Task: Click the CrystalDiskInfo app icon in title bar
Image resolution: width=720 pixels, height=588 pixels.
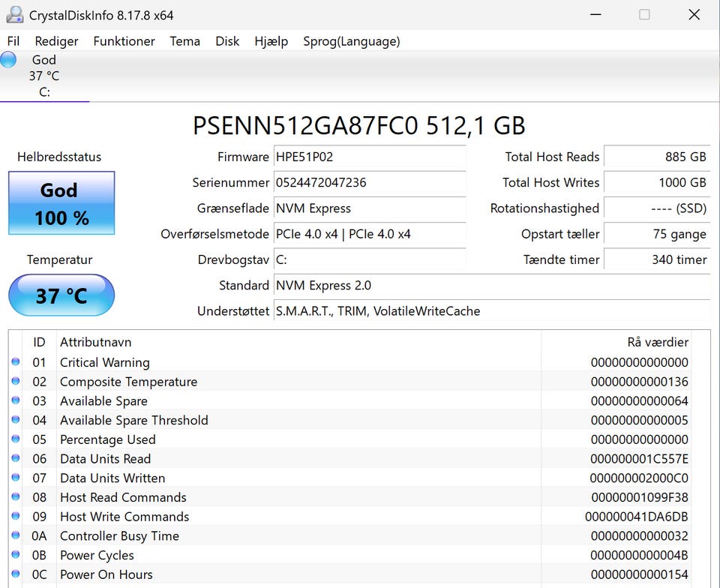Action: 15,14
